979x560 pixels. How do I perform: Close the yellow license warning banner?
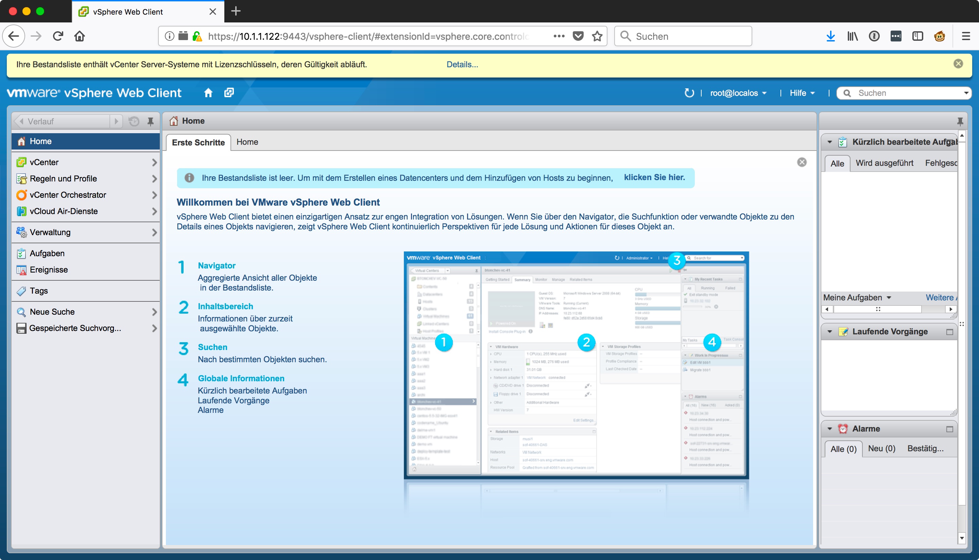[958, 64]
